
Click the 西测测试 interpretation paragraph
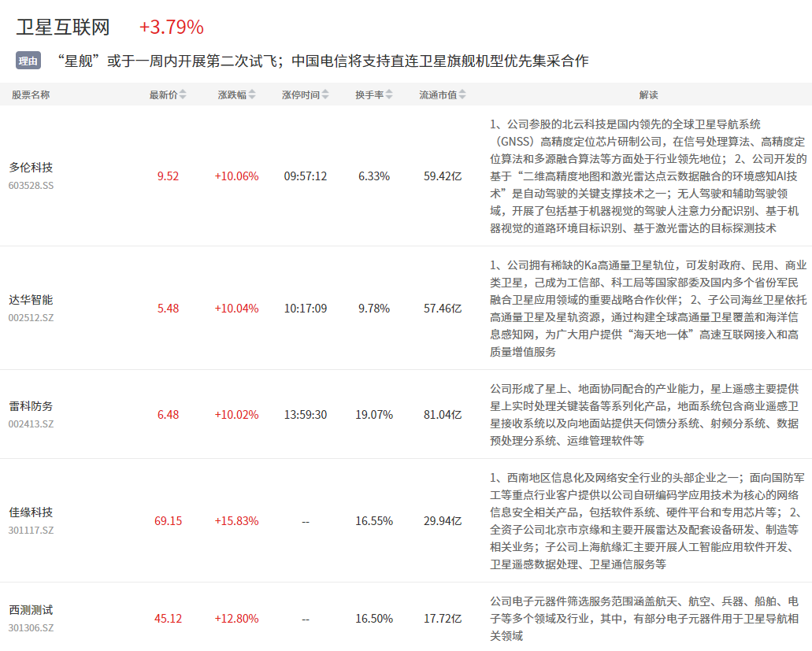coord(645,619)
